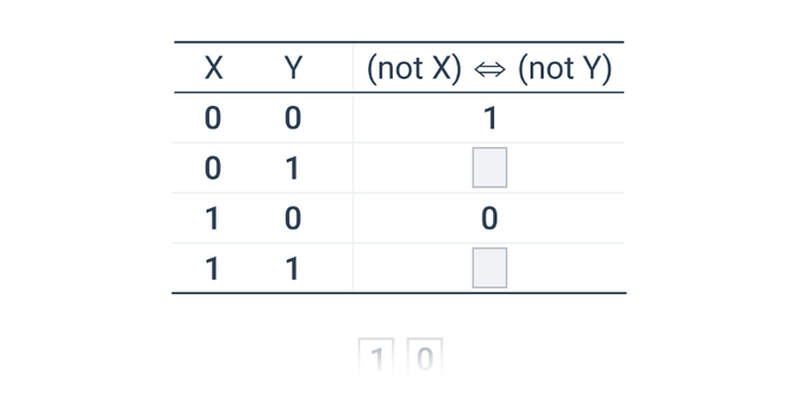Click X value 1 in third row
Image resolution: width=800 pixels, height=400 pixels.
(x=212, y=219)
